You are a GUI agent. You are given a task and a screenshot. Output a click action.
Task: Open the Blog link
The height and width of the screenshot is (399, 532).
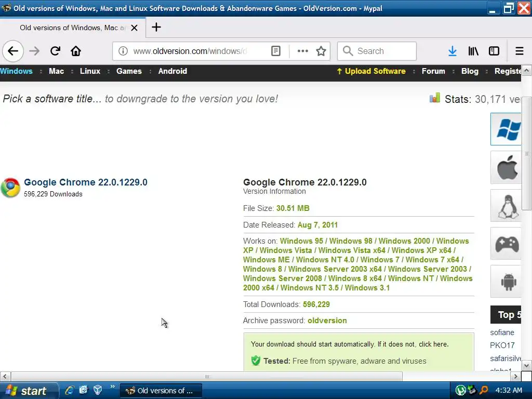point(470,71)
